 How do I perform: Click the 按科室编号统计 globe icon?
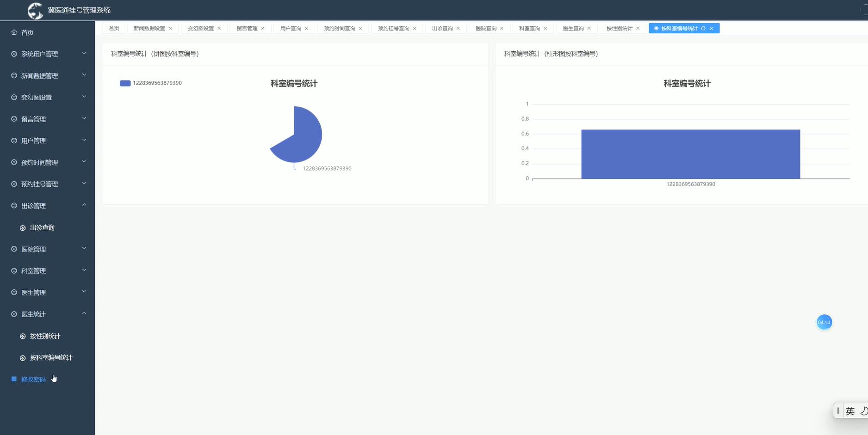(x=22, y=357)
